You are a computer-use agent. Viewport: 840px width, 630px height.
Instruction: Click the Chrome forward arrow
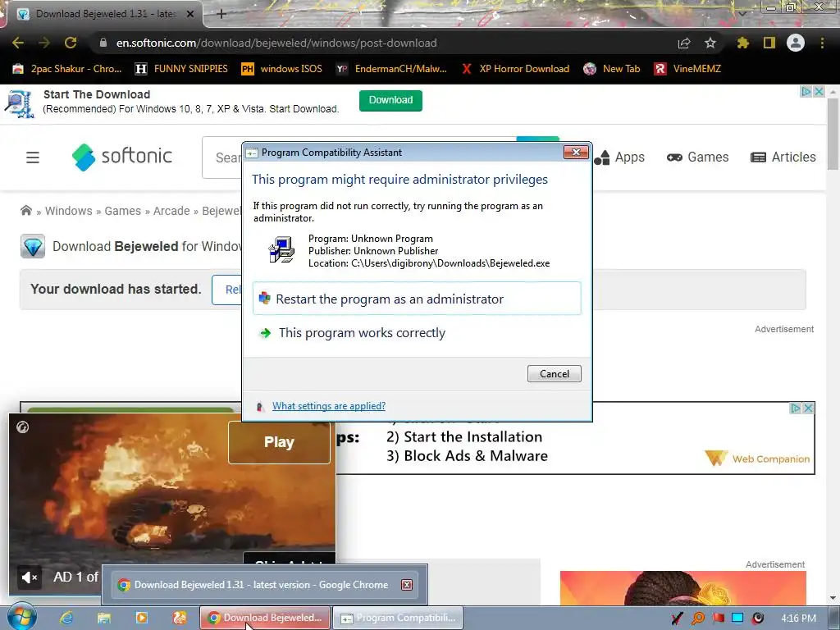pos(44,43)
